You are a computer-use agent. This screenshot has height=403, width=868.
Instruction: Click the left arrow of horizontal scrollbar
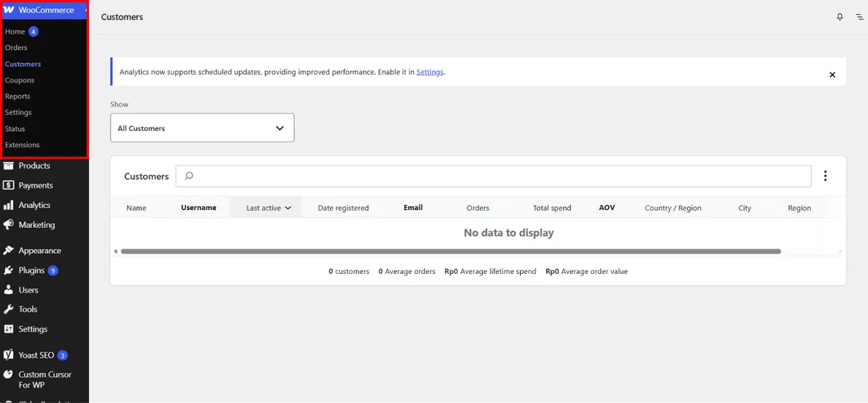(115, 252)
